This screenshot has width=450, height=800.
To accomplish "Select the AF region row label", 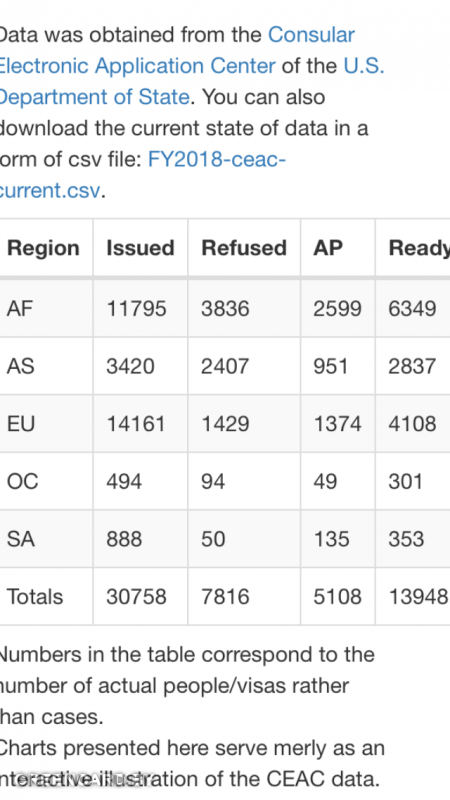I will click(x=20, y=309).
